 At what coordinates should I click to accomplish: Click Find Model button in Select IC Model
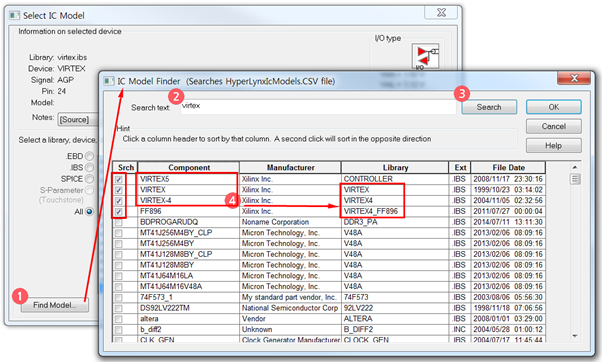tap(55, 305)
